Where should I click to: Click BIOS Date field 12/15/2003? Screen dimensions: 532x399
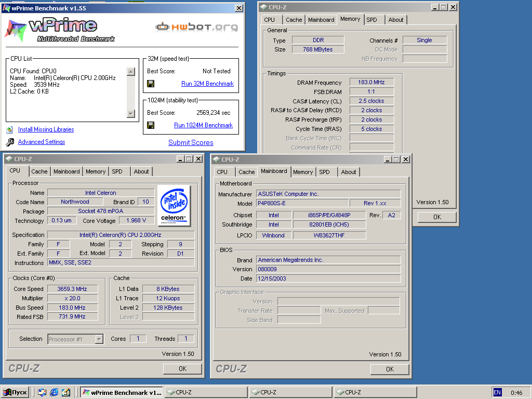[328, 278]
